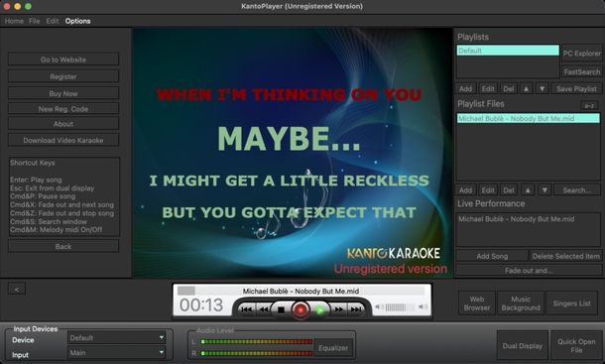Image resolution: width=605 pixels, height=364 pixels.
Task: Open the Device dropdown showing Default
Action: (116, 338)
